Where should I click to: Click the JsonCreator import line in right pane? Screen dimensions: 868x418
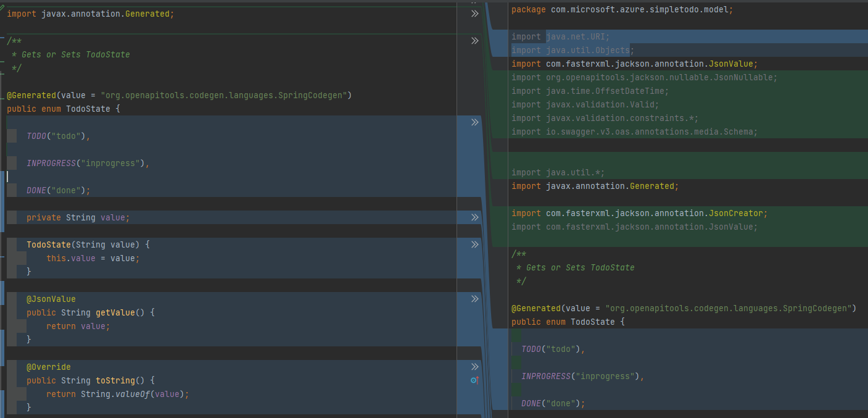tap(640, 213)
